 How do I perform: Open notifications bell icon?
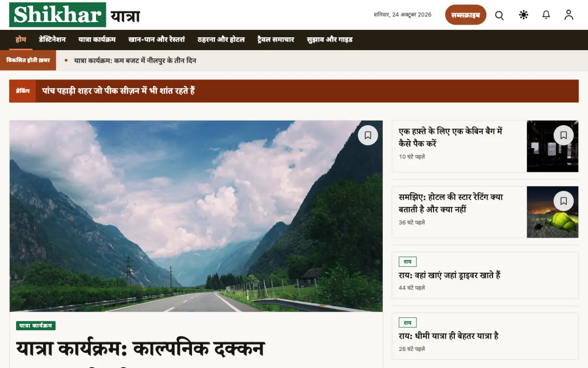546,15
